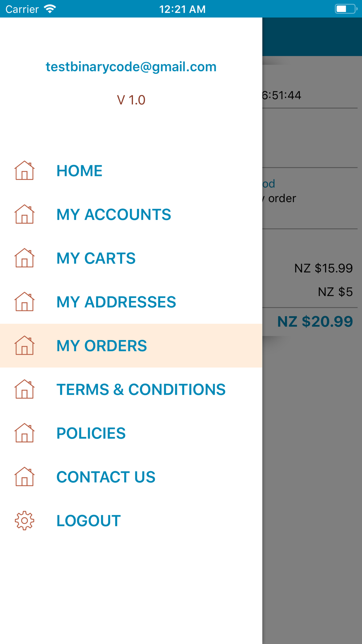Select the highlighted MY ORDERS entry
Viewport: 362px width, 644px height.
[x=131, y=346]
